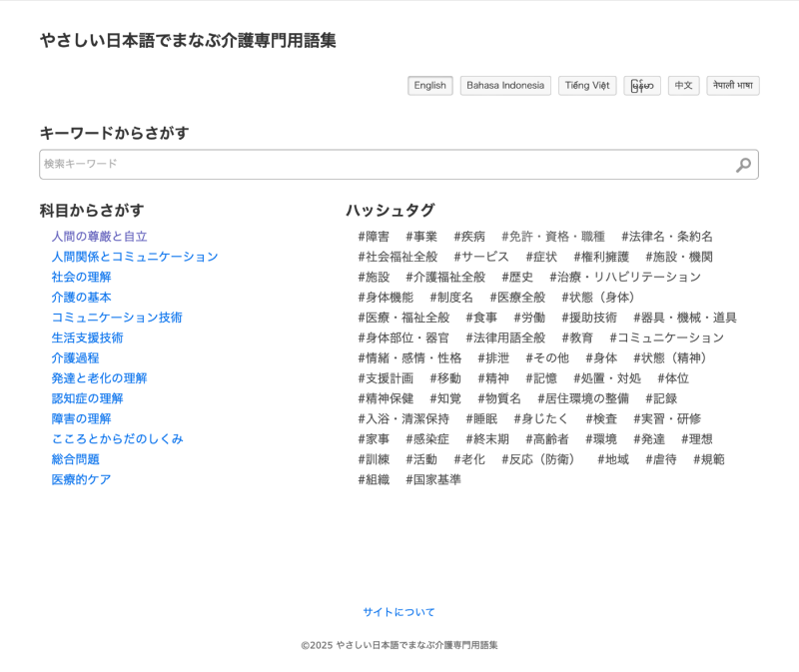Screen dimensions: 799x672
Task: Switch language to English
Action: click(x=429, y=86)
